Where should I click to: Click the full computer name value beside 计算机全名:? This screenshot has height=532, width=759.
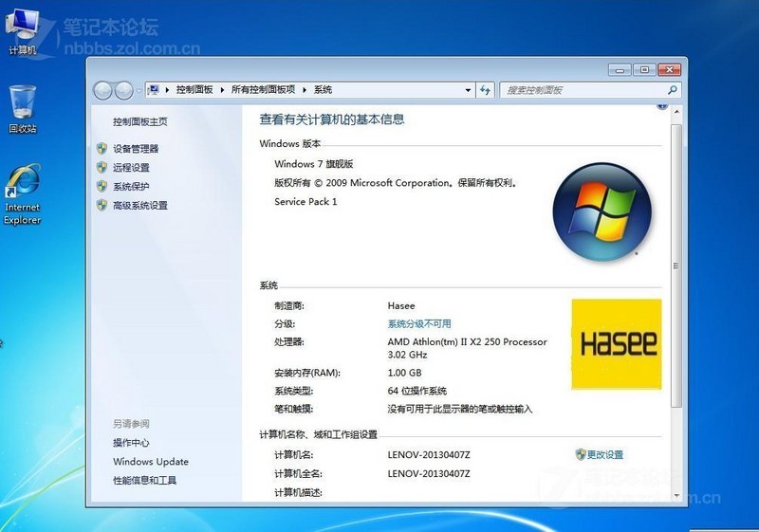[x=429, y=474]
